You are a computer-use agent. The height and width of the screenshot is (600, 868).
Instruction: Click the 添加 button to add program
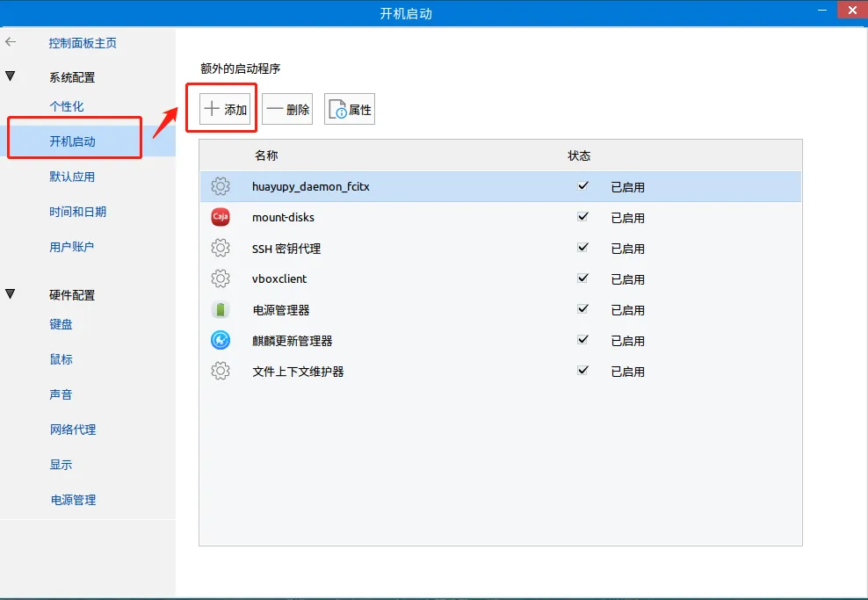coord(226,110)
